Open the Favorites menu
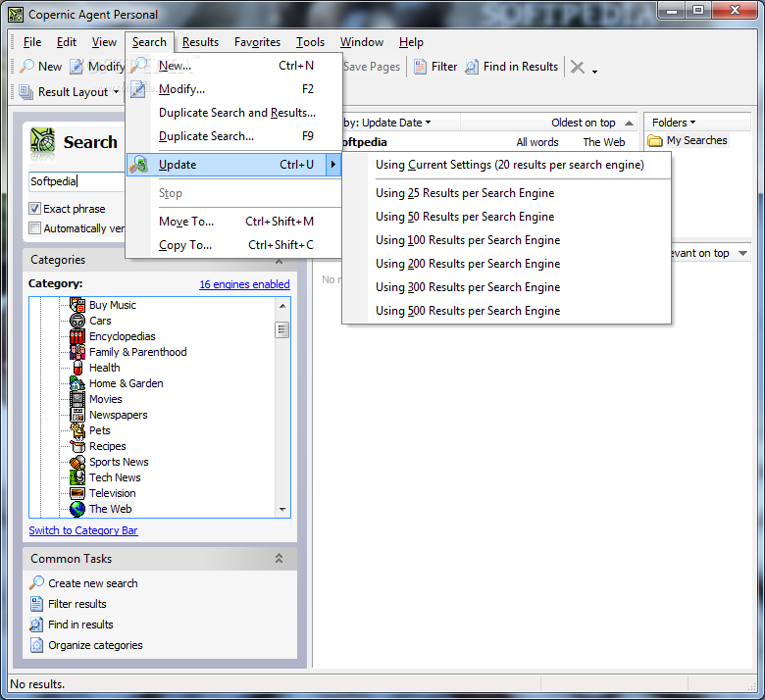Screen dimensions: 765x700 257,42
